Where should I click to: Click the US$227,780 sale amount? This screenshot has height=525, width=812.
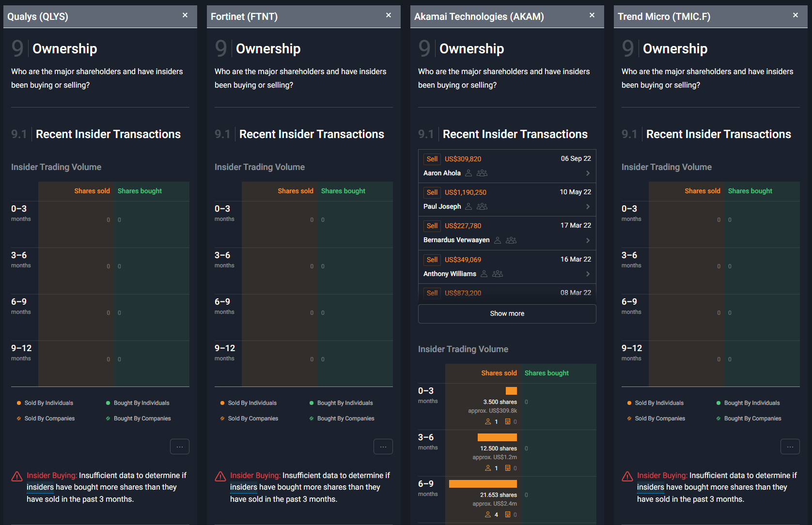point(463,226)
